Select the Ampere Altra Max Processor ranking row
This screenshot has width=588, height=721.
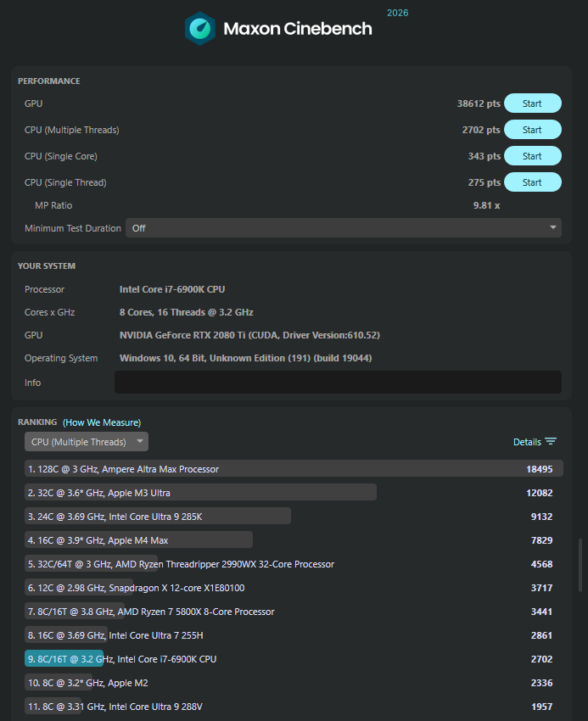tap(294, 469)
